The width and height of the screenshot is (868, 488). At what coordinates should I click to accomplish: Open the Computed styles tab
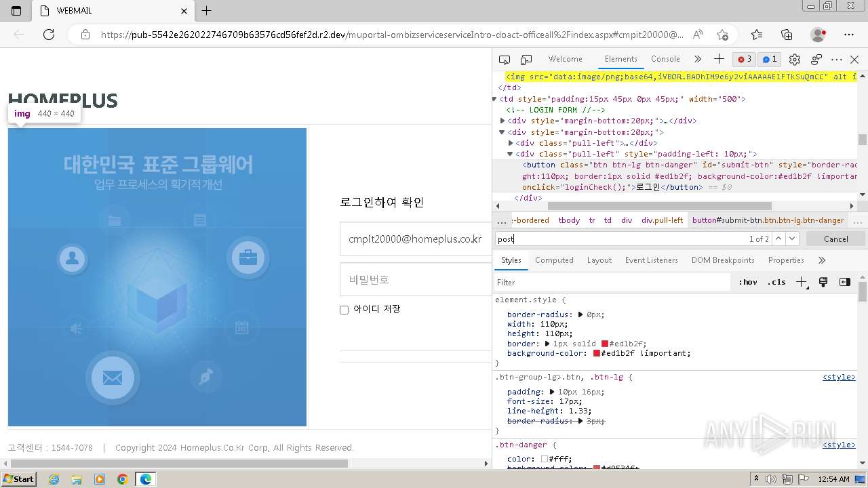[x=554, y=260]
